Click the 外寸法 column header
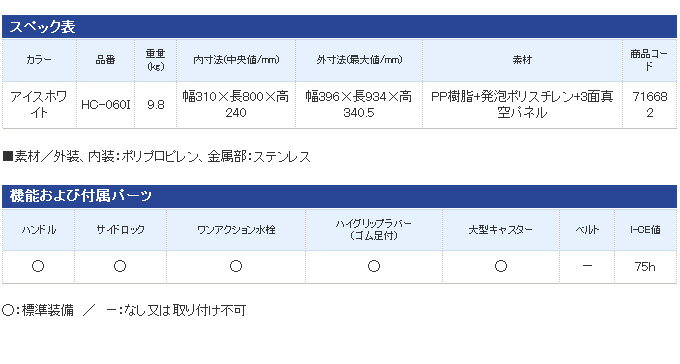Screen dimensions: 680x364 tap(359, 60)
